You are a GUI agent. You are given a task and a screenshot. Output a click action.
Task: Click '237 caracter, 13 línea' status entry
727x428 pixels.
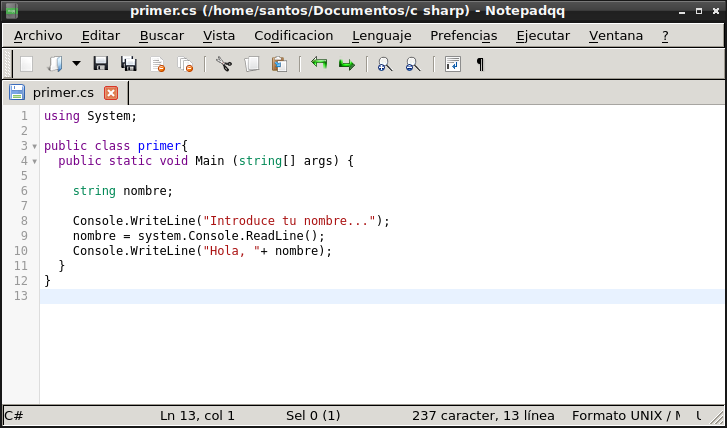[483, 415]
